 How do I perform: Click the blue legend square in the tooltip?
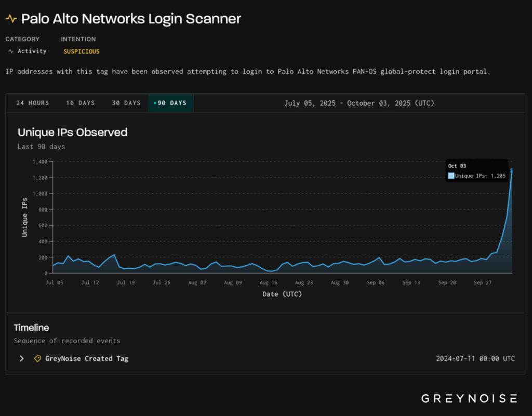(451, 176)
